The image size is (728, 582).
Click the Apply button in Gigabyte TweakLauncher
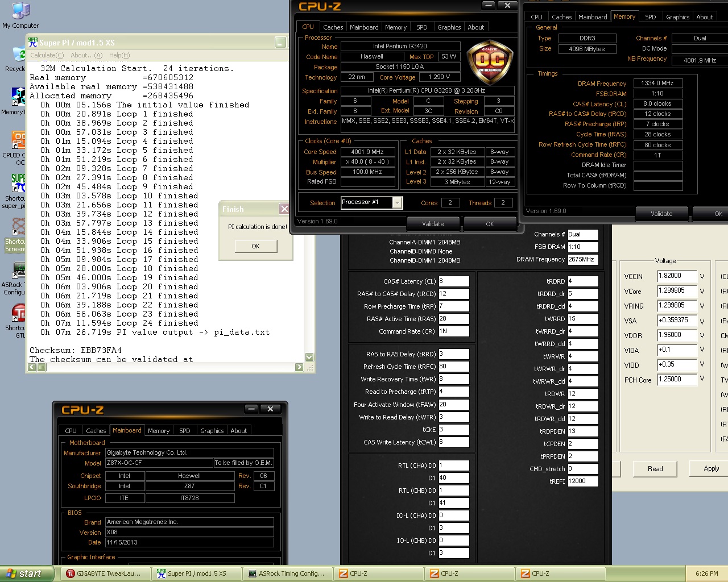point(711,468)
